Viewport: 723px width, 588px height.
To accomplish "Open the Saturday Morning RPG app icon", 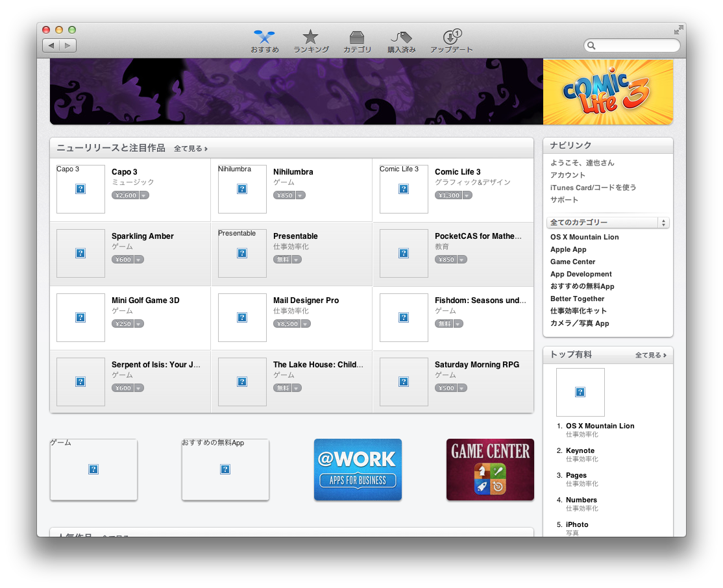I will coord(404,382).
